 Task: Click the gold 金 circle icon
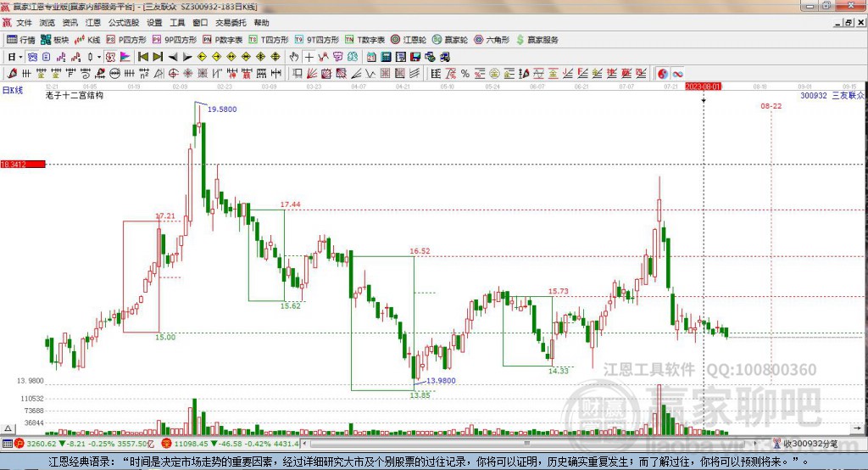(x=494, y=73)
